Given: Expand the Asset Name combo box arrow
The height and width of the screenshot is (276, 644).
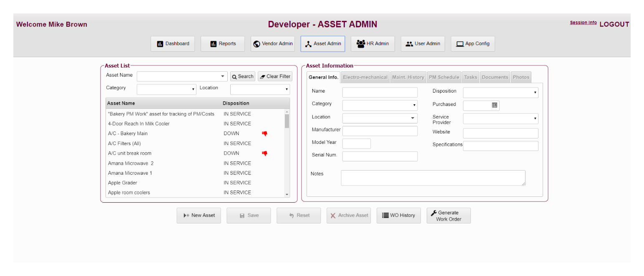Looking at the screenshot, I should [x=223, y=76].
